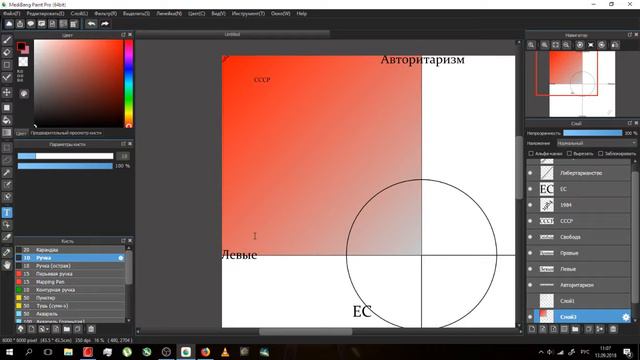Open the Редактировать menu

(45, 13)
